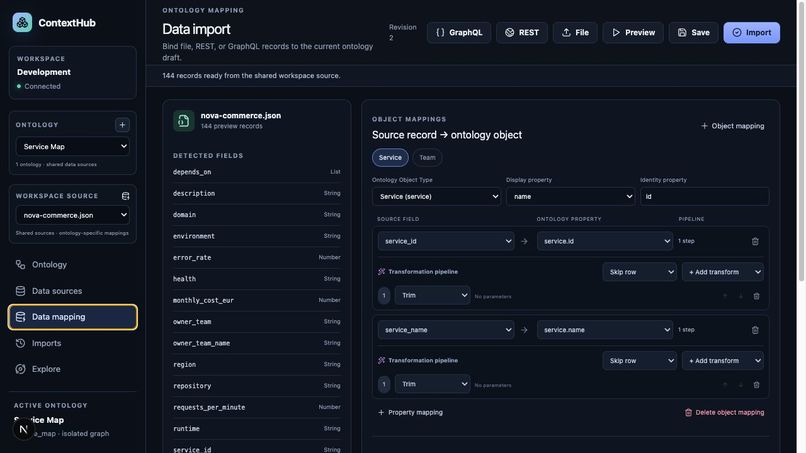
Task: Click the domain detected field
Action: (257, 215)
